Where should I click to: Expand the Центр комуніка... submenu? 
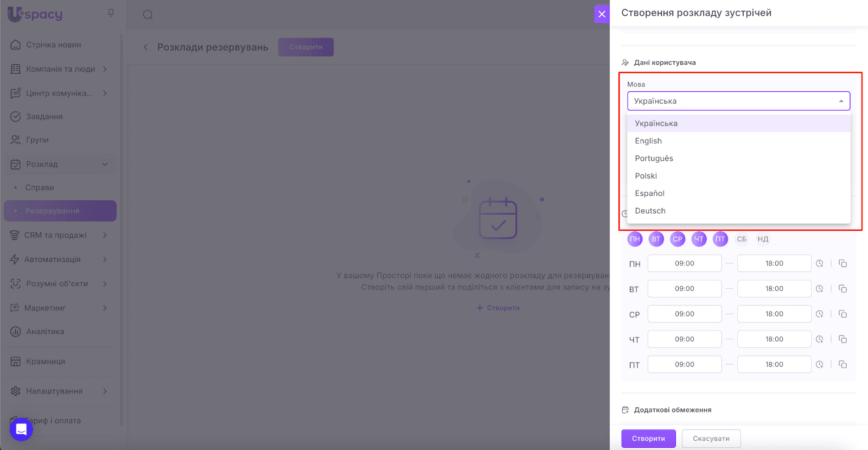point(105,93)
